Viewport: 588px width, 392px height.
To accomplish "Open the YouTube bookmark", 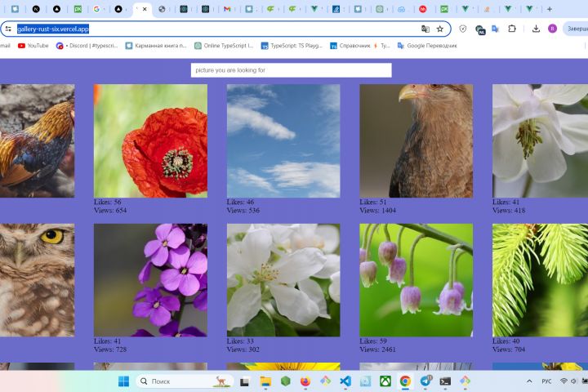I will 33,46.
